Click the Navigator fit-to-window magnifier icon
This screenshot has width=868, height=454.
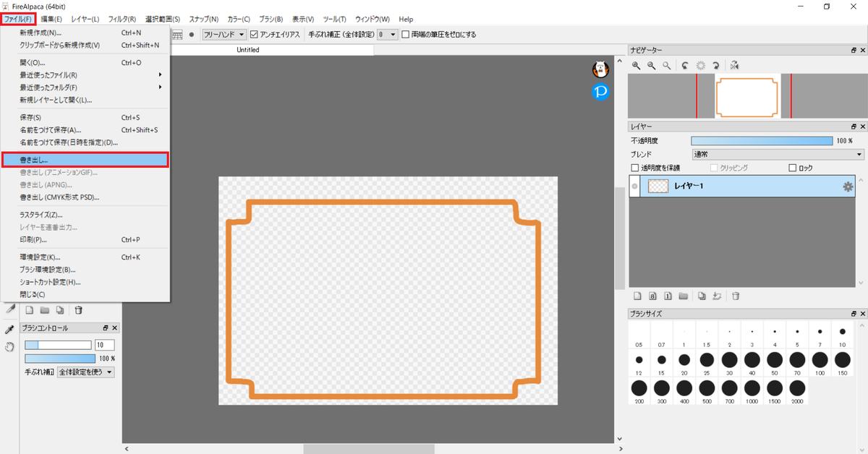[666, 65]
